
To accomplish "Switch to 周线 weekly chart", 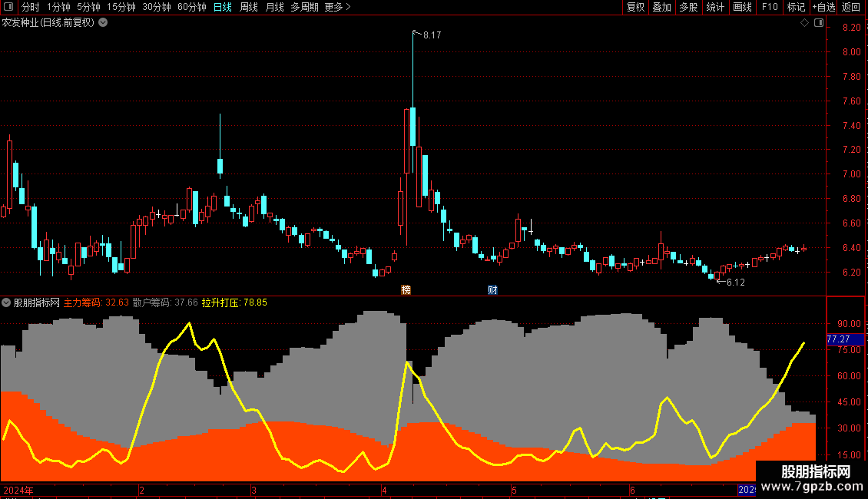I will point(249,7).
